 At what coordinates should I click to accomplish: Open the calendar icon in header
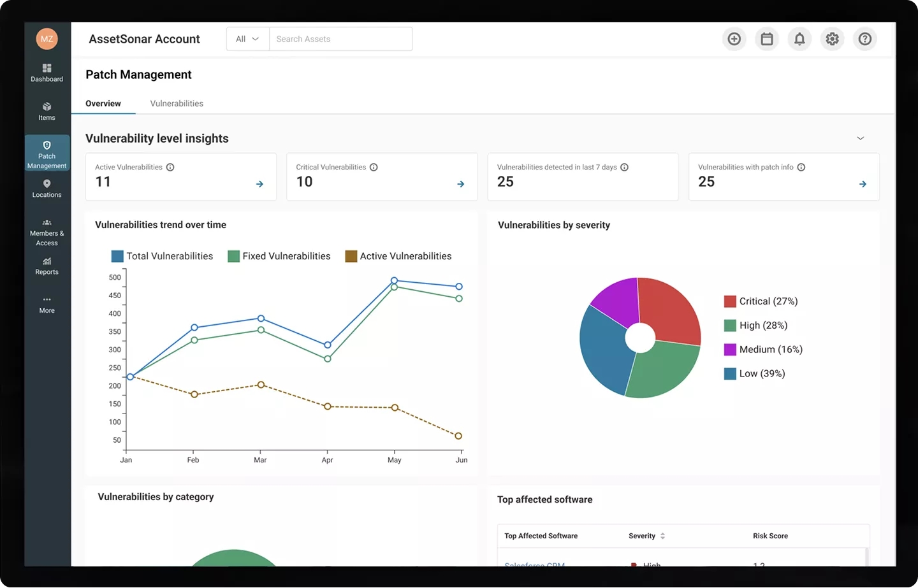767,39
